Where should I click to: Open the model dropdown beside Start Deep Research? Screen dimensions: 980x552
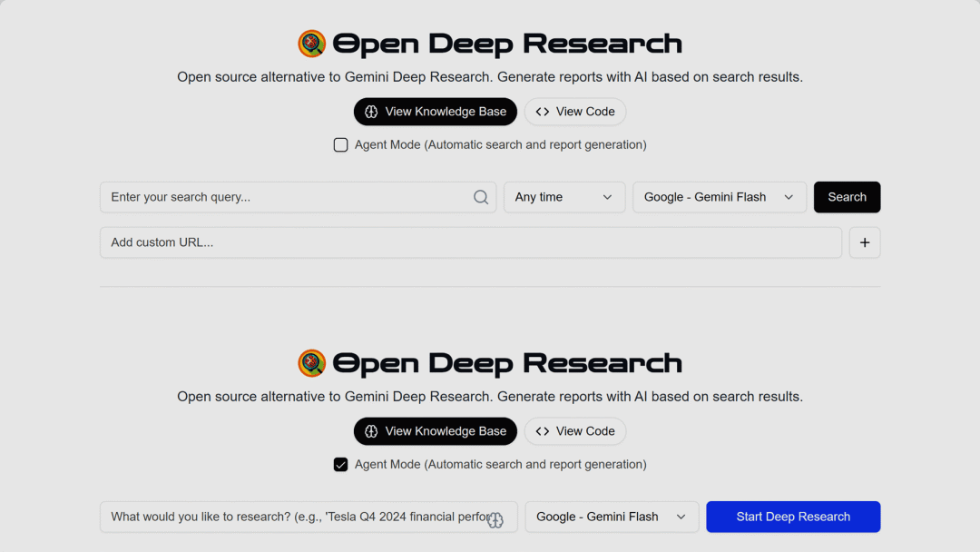(612, 517)
